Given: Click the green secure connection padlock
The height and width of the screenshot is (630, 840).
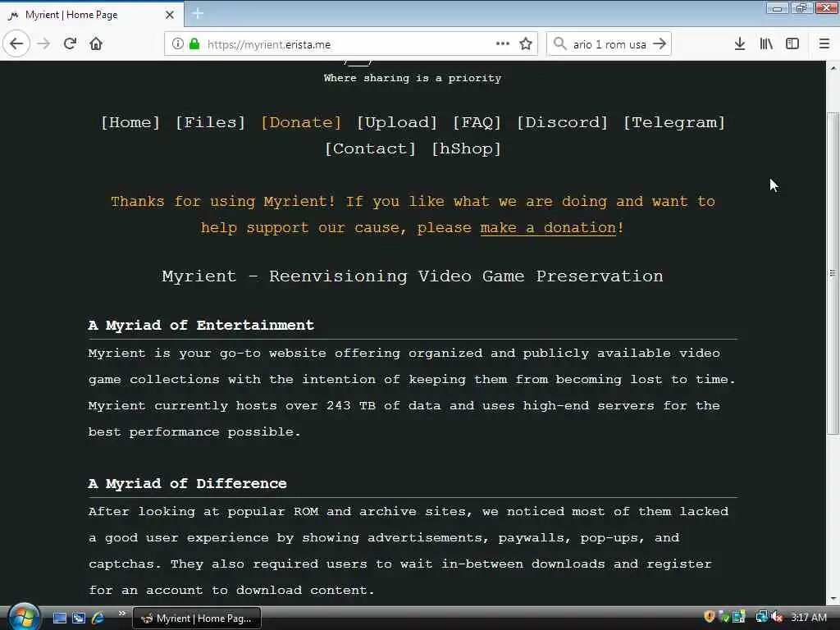Looking at the screenshot, I should (194, 44).
